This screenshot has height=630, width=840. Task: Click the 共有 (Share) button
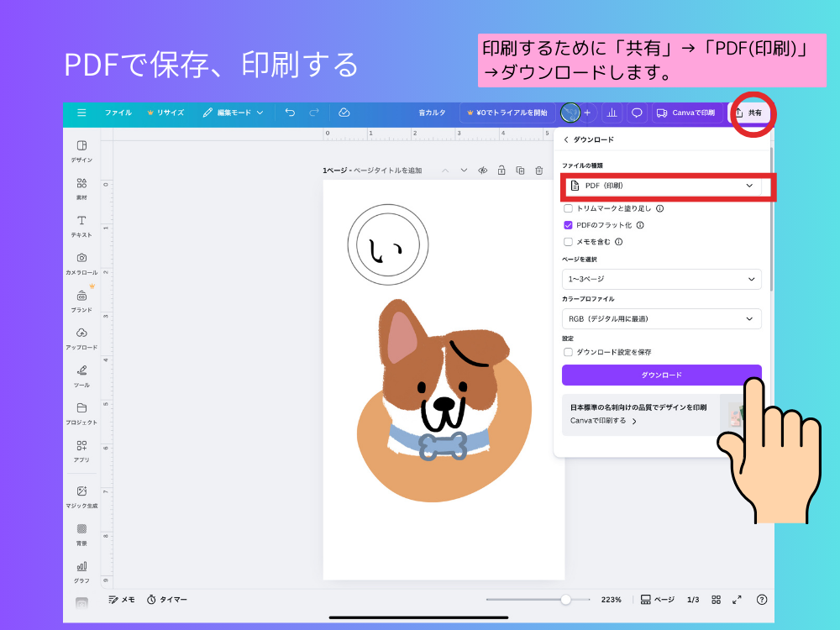(750, 112)
